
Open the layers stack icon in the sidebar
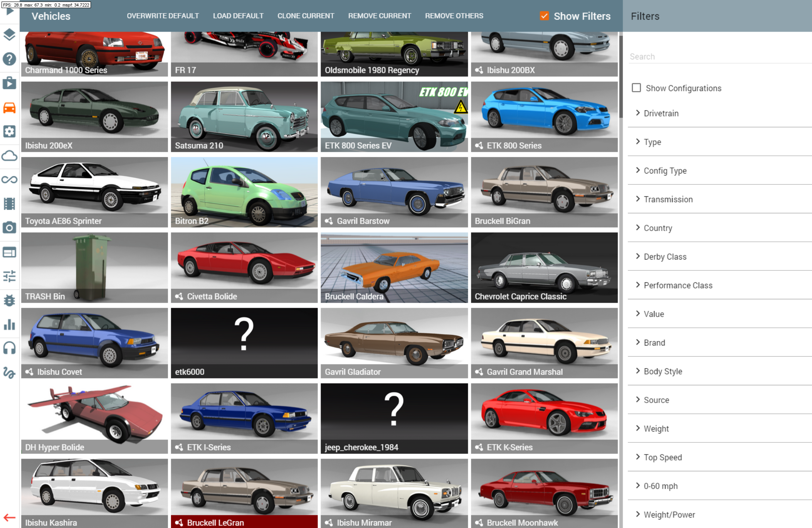point(9,35)
